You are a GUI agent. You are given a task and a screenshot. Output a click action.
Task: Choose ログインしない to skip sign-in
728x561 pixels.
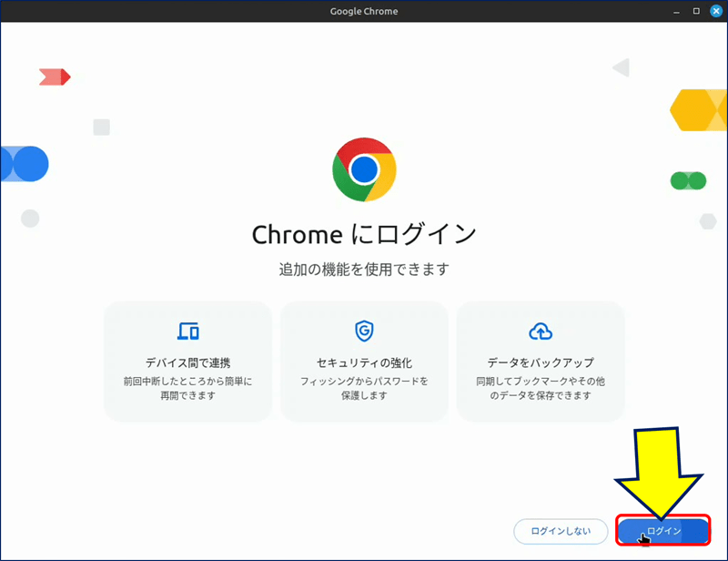pyautogui.click(x=561, y=531)
